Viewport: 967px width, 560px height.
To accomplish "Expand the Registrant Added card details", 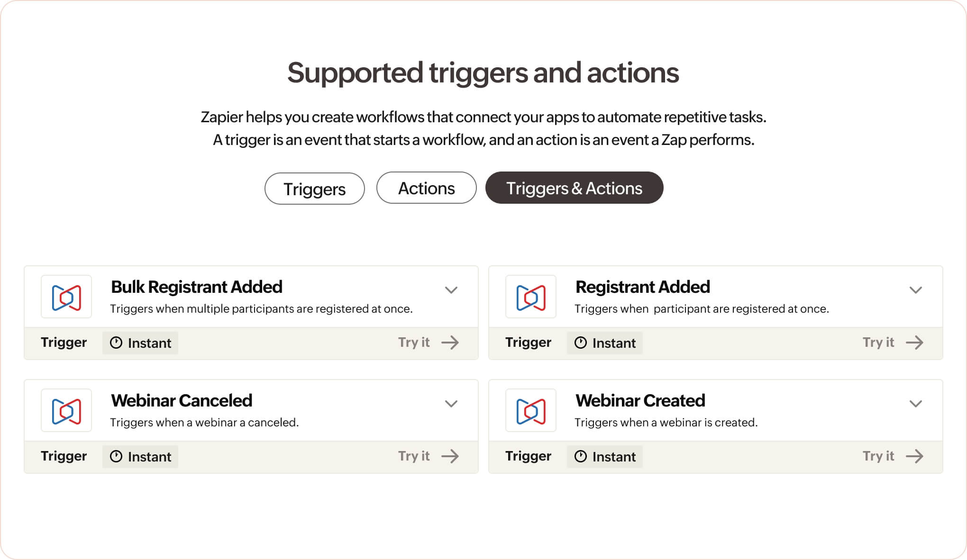I will coord(916,289).
